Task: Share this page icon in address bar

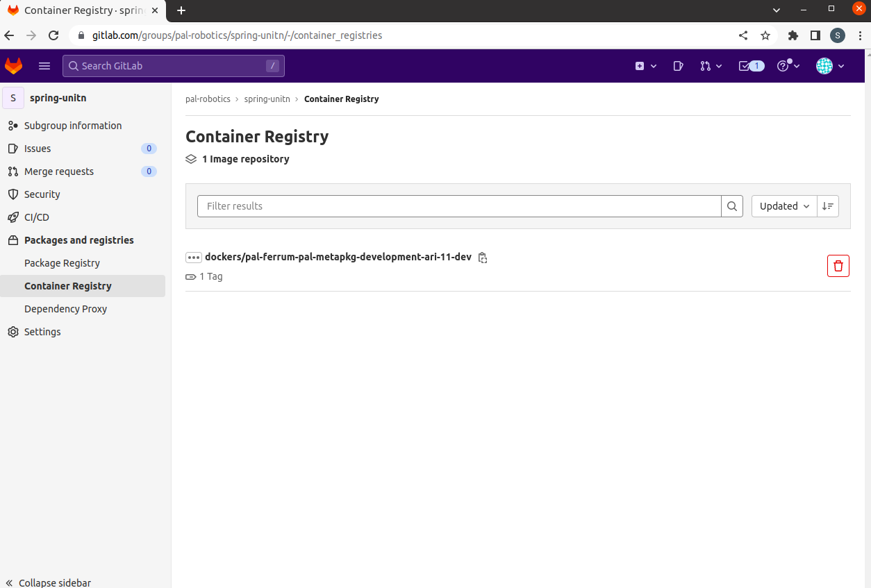Action: [x=743, y=35]
